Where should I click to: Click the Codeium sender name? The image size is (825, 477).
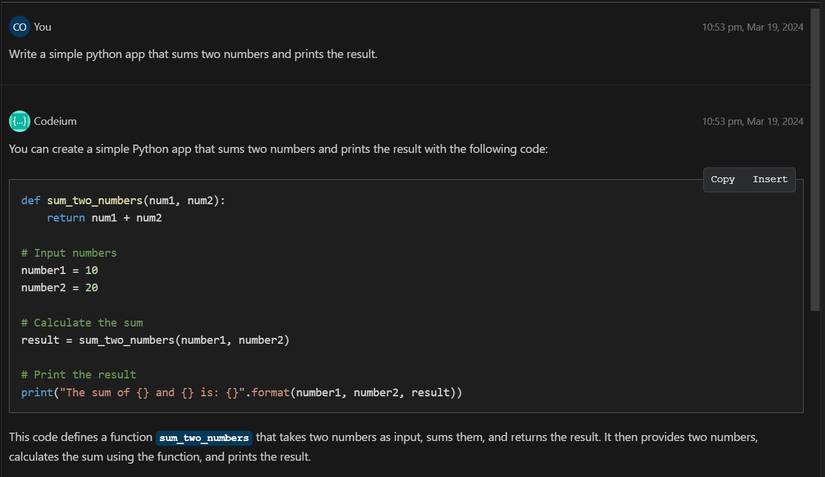click(x=55, y=121)
